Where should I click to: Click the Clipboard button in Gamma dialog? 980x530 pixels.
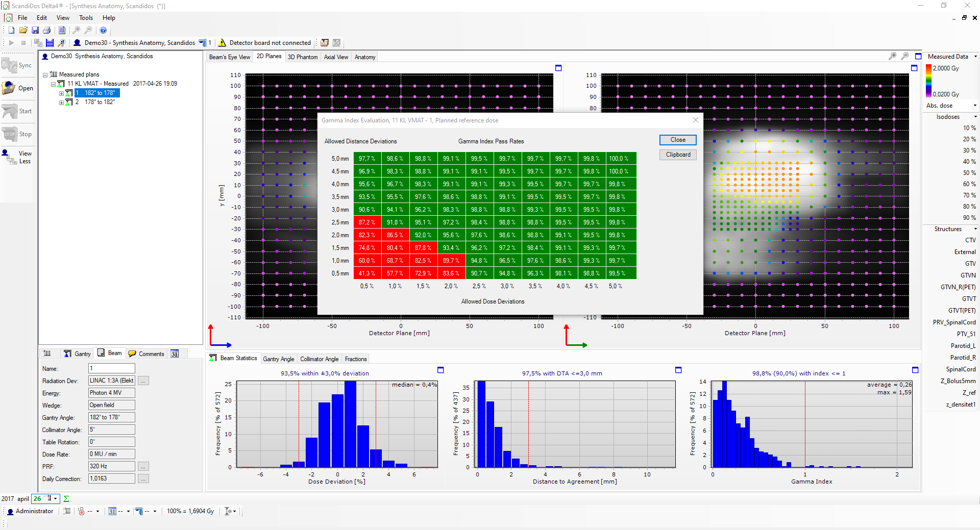coord(678,155)
